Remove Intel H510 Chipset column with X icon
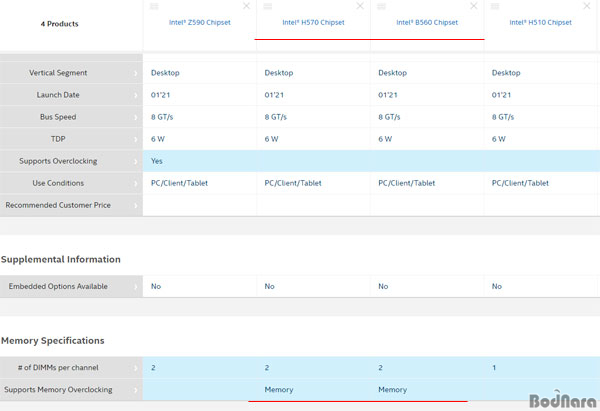 tap(587, 6)
